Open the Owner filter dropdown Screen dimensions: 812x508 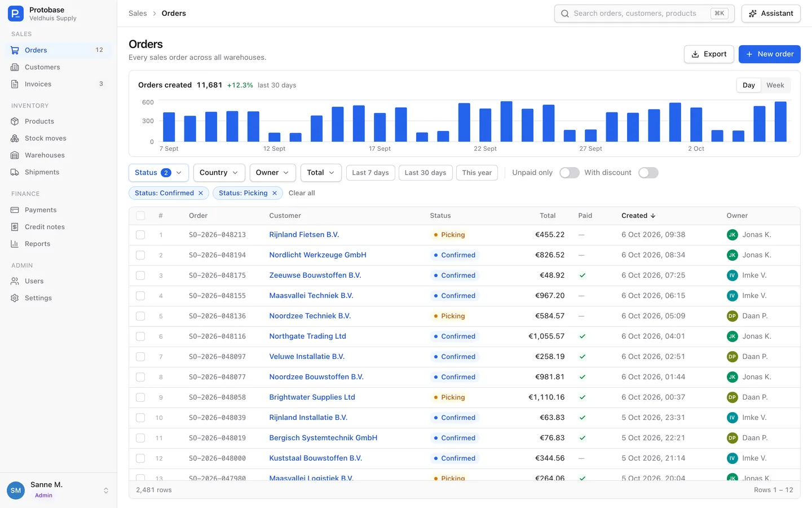click(x=273, y=173)
